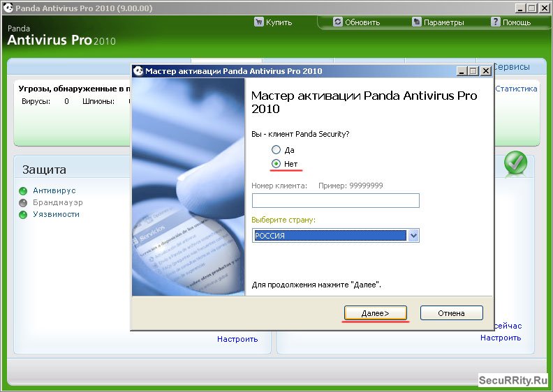Click the green status dot beside Антивирус
Image resolution: width=553 pixels, height=392 pixels.
click(x=23, y=191)
